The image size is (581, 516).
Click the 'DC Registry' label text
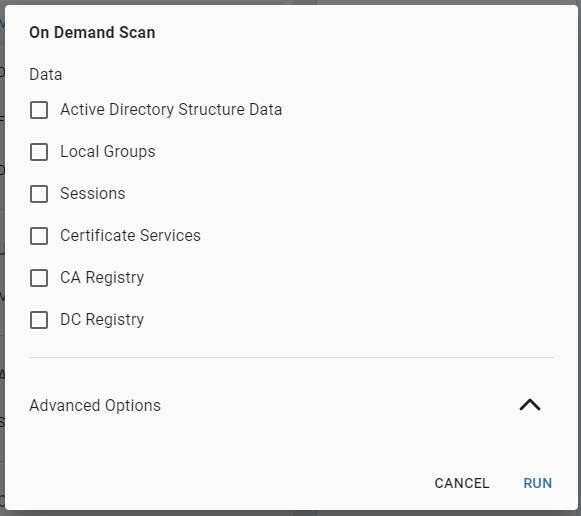[102, 319]
